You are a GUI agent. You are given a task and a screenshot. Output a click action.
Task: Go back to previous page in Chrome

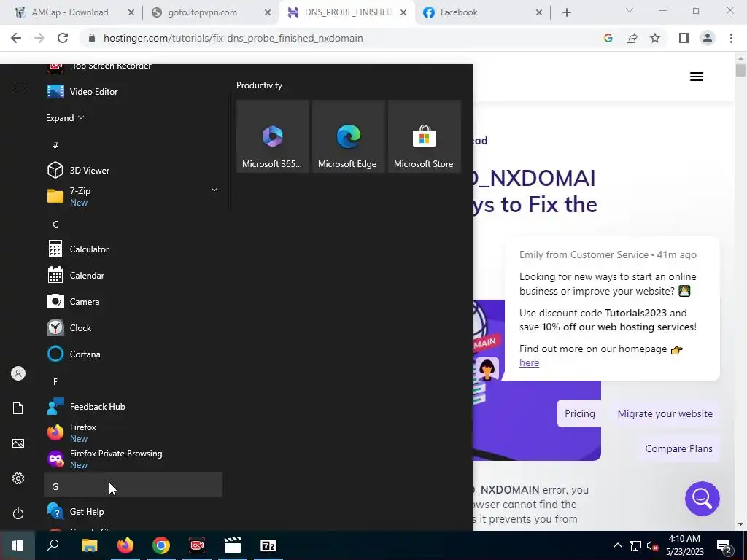pyautogui.click(x=16, y=38)
